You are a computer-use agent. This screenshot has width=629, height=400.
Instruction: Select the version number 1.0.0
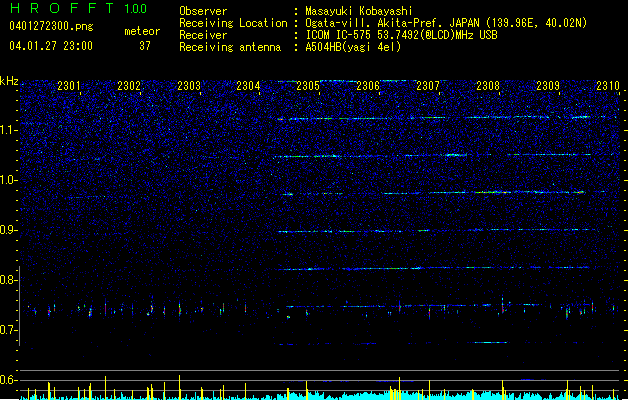coord(136,9)
